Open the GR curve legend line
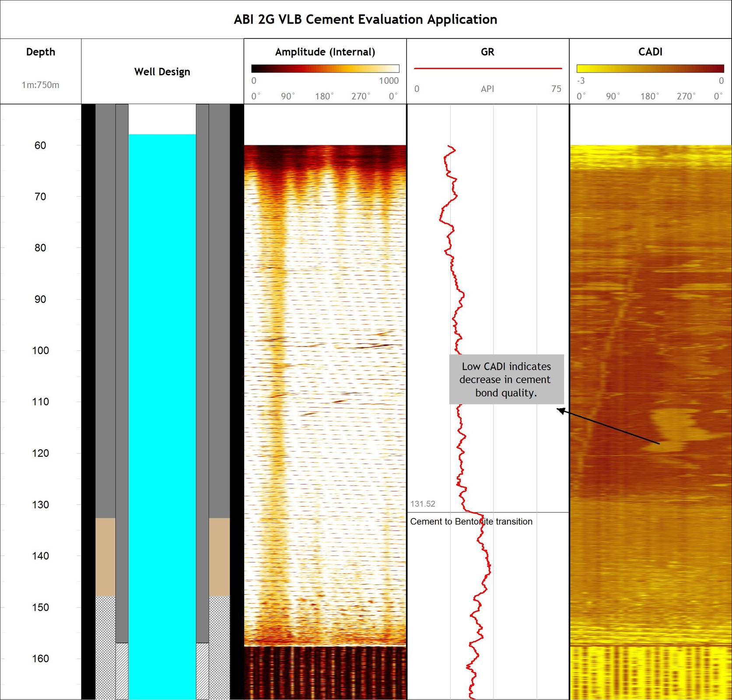Screen dimensions: 732x700 click(487, 68)
